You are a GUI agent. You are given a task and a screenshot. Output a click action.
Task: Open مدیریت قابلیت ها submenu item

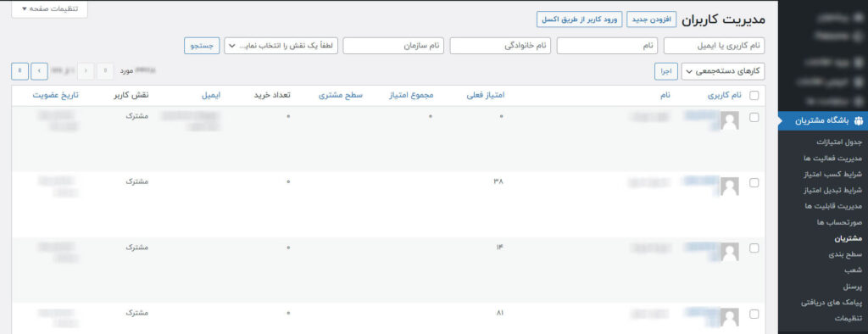(834, 206)
